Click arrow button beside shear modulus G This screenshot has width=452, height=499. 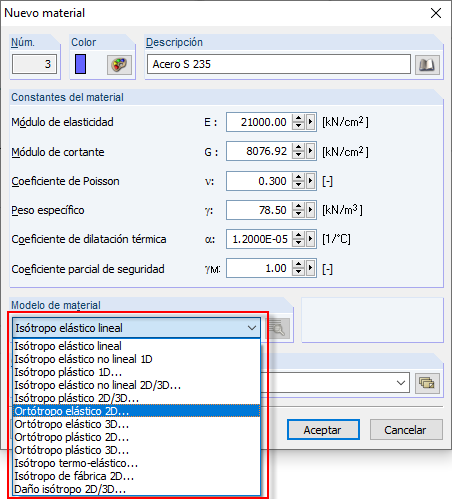point(311,151)
